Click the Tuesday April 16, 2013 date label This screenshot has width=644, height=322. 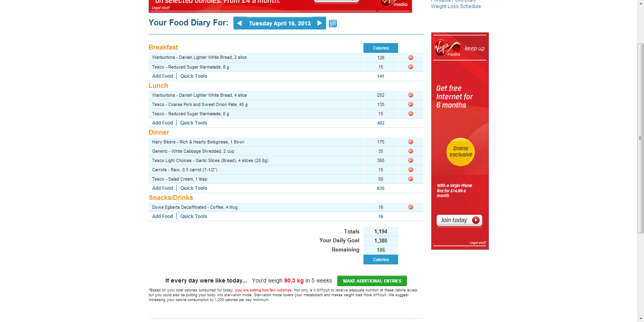coord(280,23)
